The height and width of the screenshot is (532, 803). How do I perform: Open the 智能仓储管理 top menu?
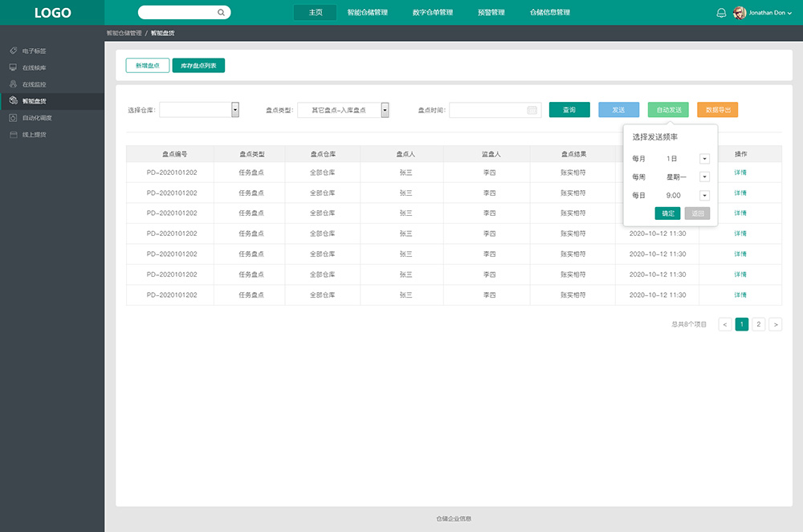coord(367,12)
